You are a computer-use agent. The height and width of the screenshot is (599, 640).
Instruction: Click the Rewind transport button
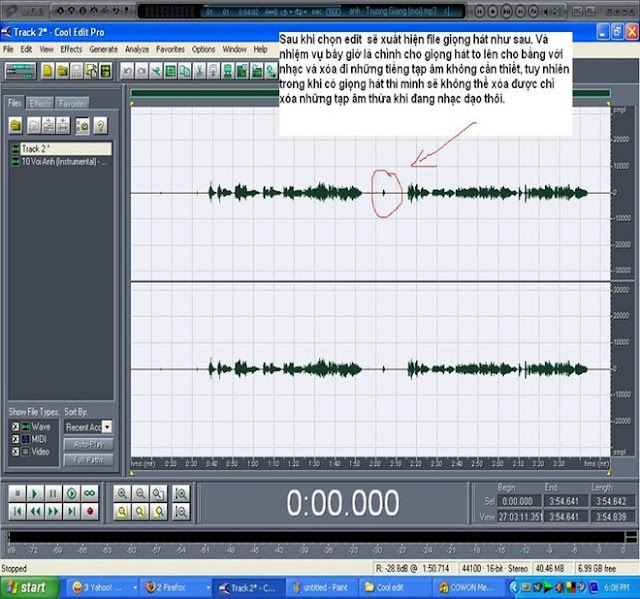pos(36,511)
